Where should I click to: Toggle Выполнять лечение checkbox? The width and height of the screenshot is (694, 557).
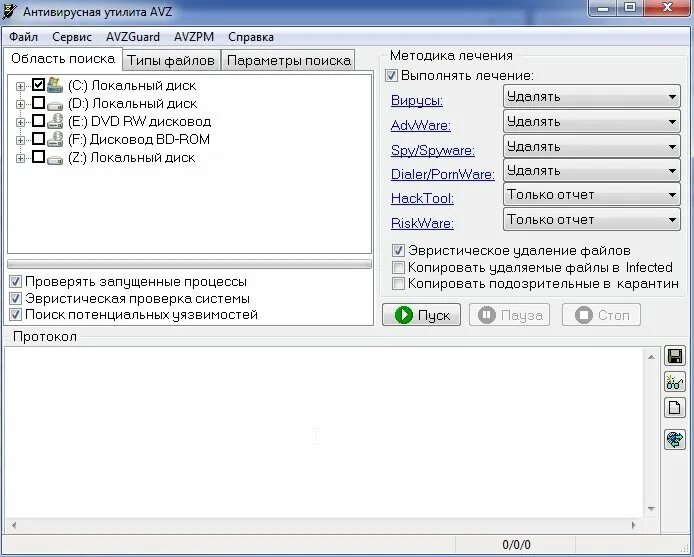[x=391, y=75]
